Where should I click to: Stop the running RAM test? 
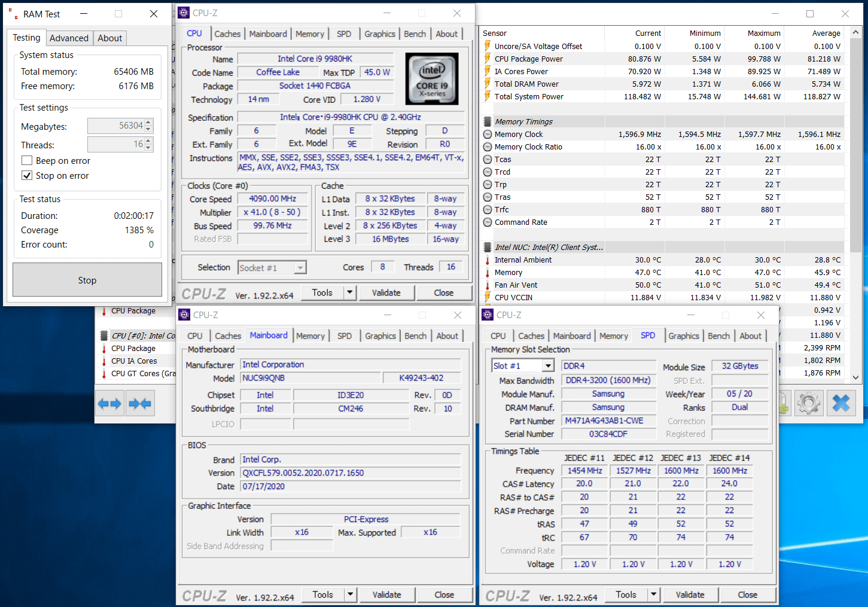coord(87,280)
